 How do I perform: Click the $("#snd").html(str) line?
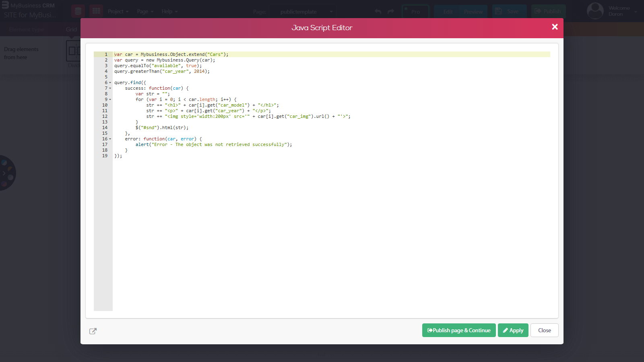162,128
